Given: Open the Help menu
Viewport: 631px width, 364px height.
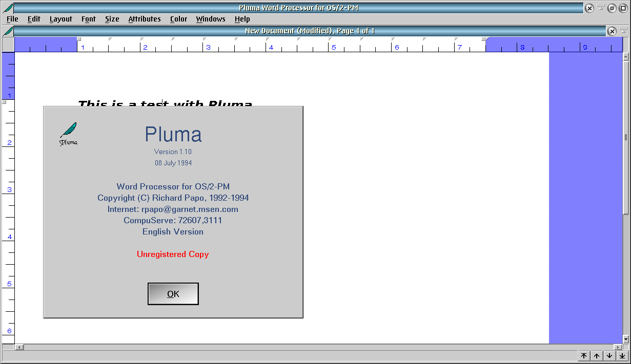Looking at the screenshot, I should pos(242,19).
